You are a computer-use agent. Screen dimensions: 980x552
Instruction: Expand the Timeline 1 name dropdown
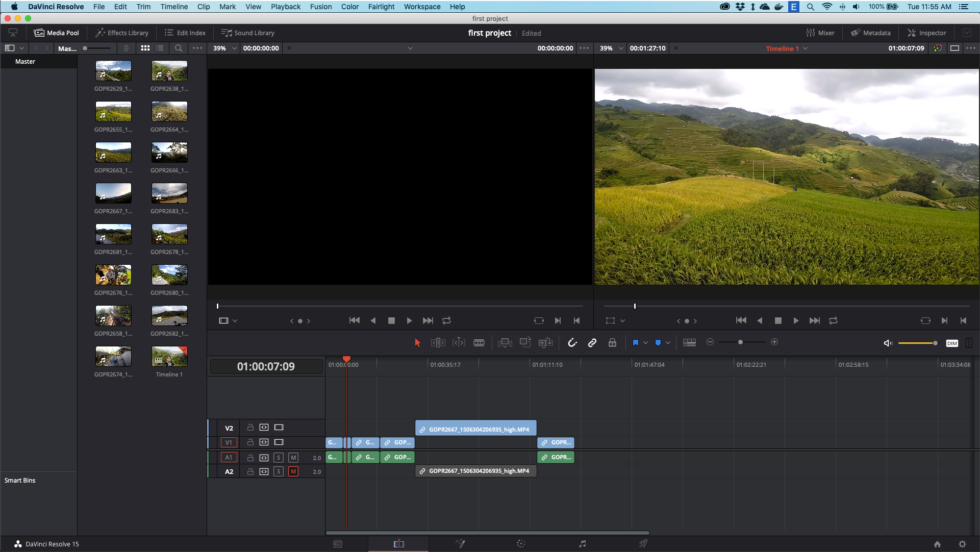click(x=806, y=48)
